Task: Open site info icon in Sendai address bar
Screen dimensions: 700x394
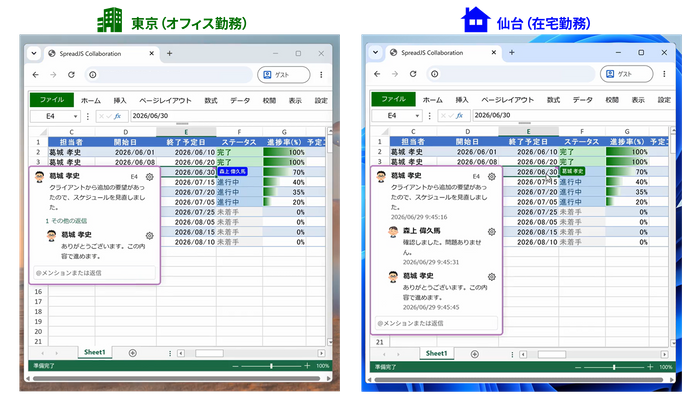Action: pos(434,74)
